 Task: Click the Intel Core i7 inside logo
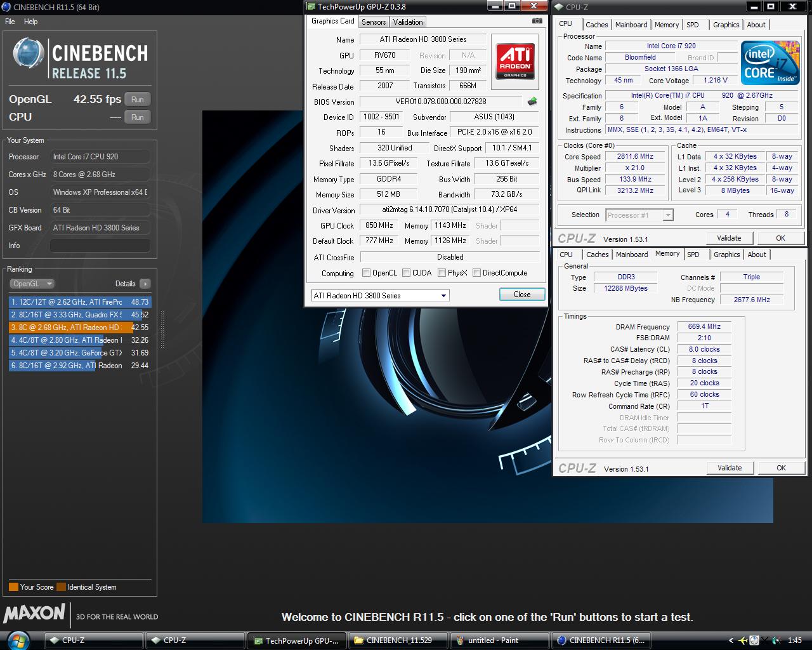[x=771, y=64]
